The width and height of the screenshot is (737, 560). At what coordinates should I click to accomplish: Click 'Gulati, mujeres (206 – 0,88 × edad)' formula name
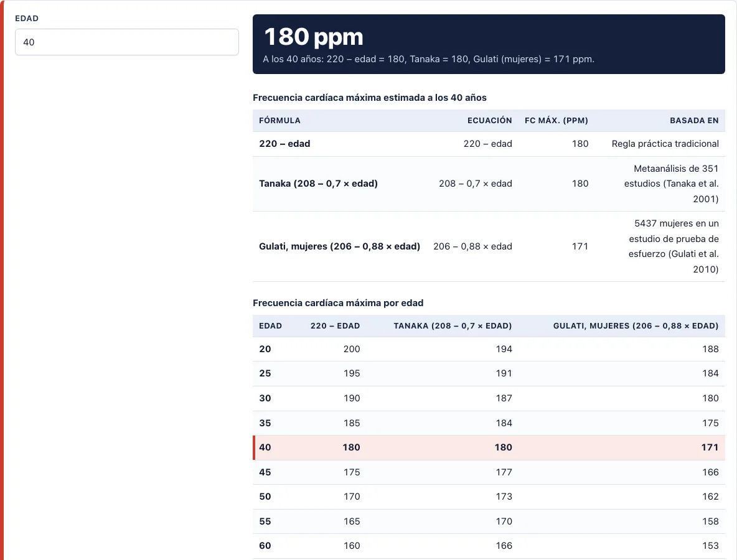(x=339, y=246)
